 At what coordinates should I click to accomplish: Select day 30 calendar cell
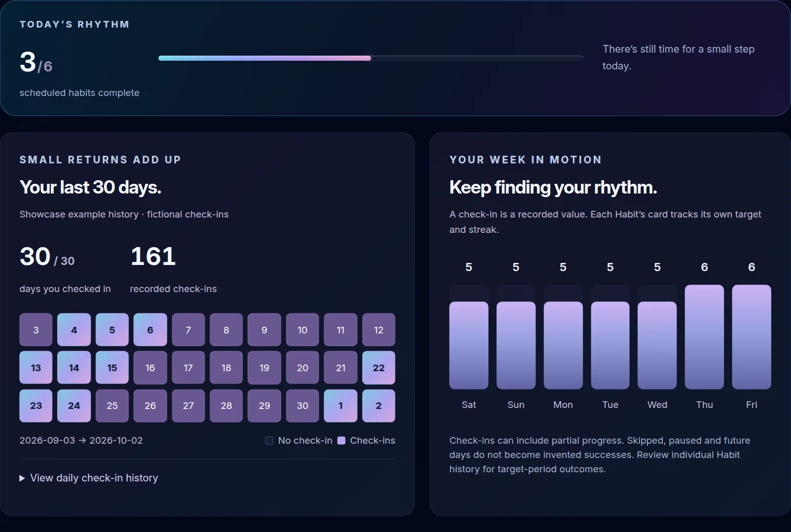303,406
